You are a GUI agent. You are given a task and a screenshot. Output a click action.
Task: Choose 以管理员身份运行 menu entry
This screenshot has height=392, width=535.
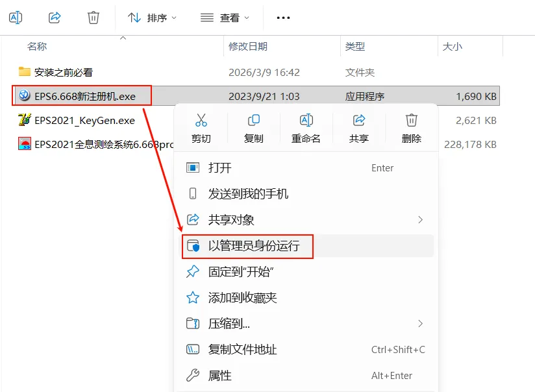coord(307,245)
